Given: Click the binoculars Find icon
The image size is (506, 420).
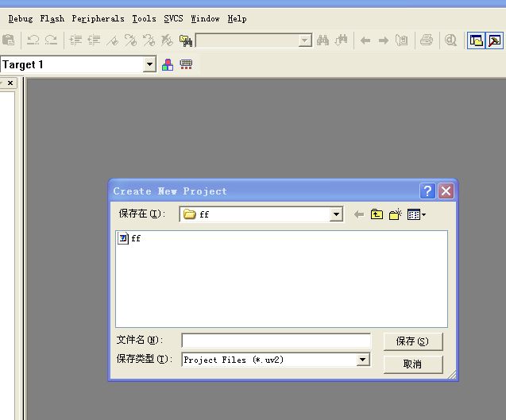Looking at the screenshot, I should pos(323,40).
